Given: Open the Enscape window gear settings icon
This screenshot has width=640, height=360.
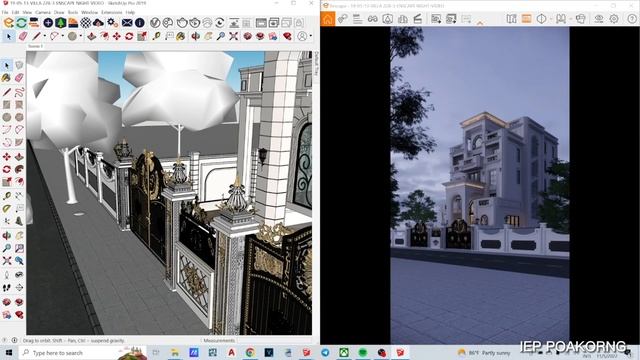Looking at the screenshot, I should (614, 19).
